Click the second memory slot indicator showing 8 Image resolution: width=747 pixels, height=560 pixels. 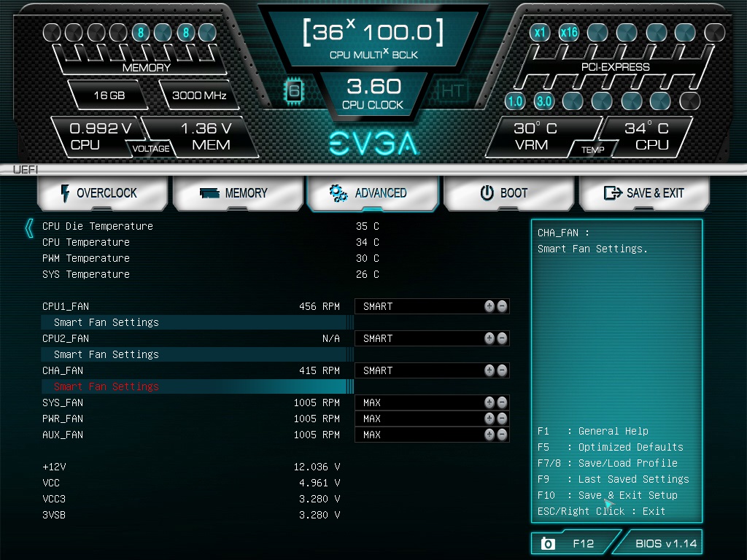click(x=186, y=32)
